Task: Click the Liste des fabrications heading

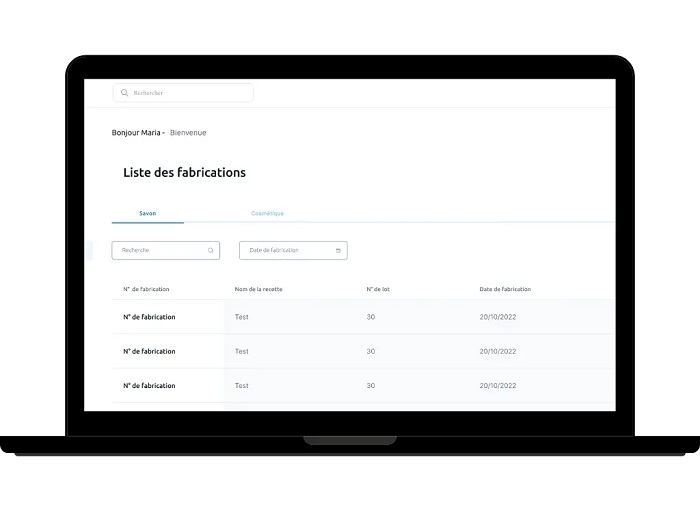Action: click(x=184, y=172)
